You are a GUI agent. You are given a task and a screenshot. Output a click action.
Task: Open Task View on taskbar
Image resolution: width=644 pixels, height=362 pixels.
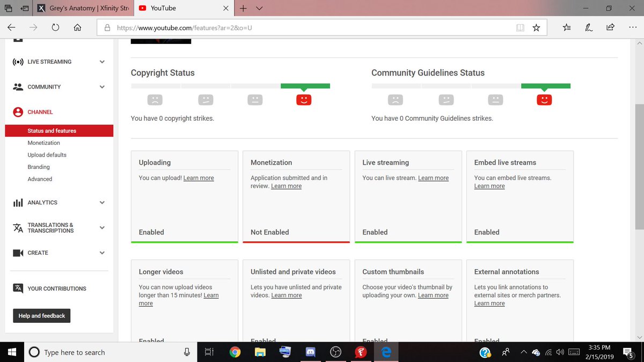209,352
